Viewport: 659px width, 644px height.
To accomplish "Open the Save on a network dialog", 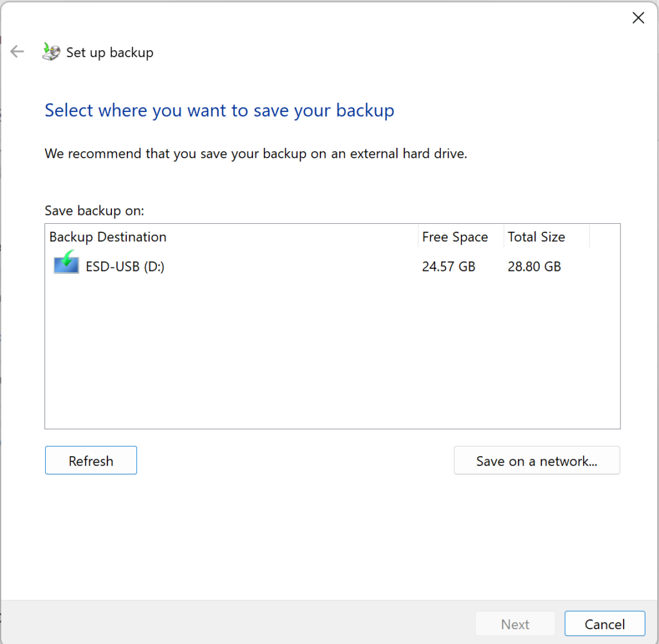I will [x=537, y=461].
